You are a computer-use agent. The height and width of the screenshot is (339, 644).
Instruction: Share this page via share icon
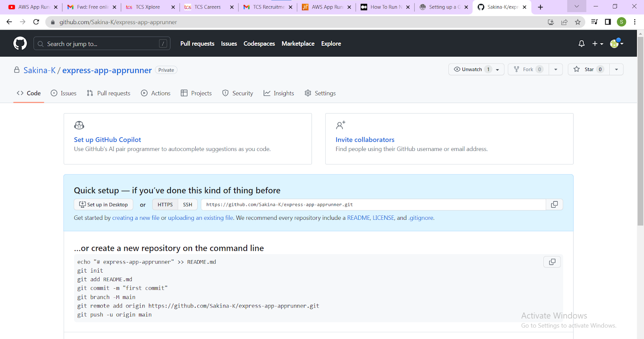(x=564, y=22)
